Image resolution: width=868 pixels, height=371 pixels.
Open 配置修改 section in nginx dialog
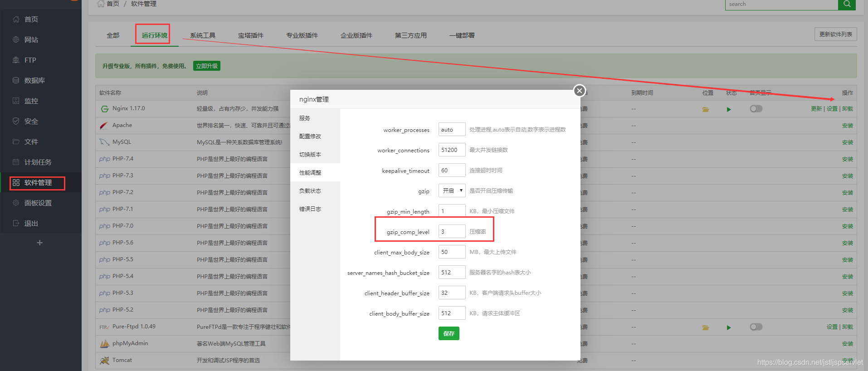[315, 136]
